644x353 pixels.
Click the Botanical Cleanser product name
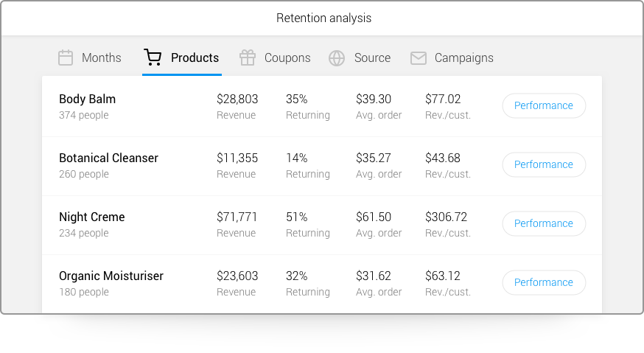coord(108,158)
